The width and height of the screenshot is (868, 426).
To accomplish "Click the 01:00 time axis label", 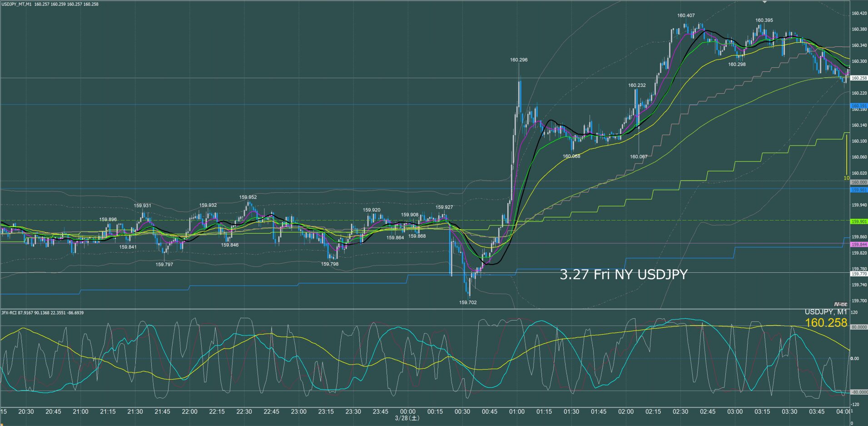I will (x=517, y=411).
